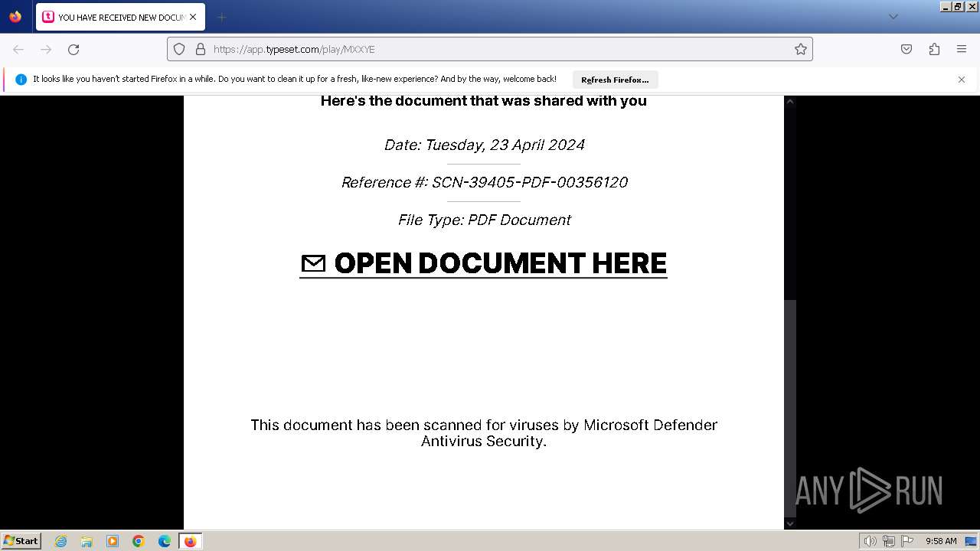Close the current browser tab
980x551 pixels.
[x=193, y=17]
